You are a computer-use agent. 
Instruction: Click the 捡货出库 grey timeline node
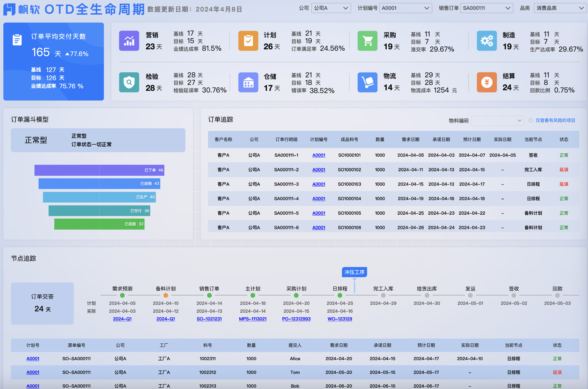(x=427, y=295)
